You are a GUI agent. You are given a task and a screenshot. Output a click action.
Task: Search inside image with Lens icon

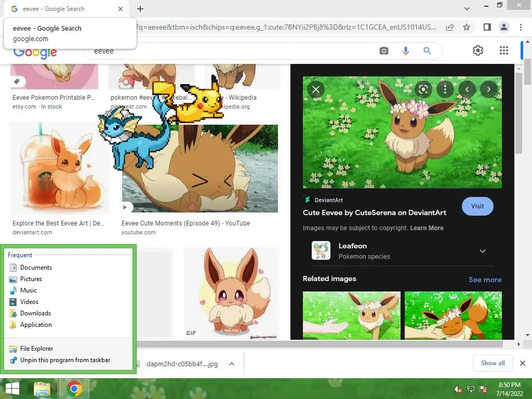coord(423,89)
